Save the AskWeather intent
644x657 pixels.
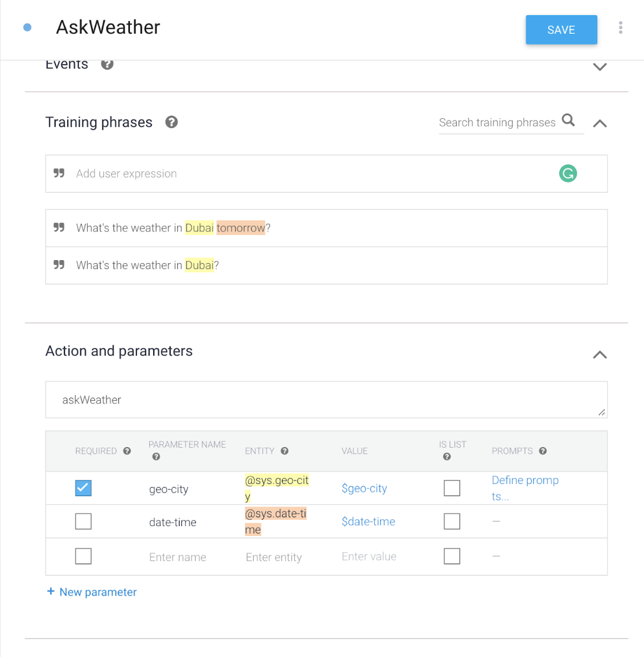pos(561,30)
